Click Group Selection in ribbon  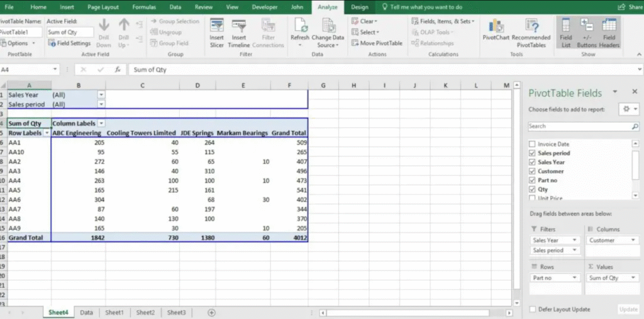point(175,21)
